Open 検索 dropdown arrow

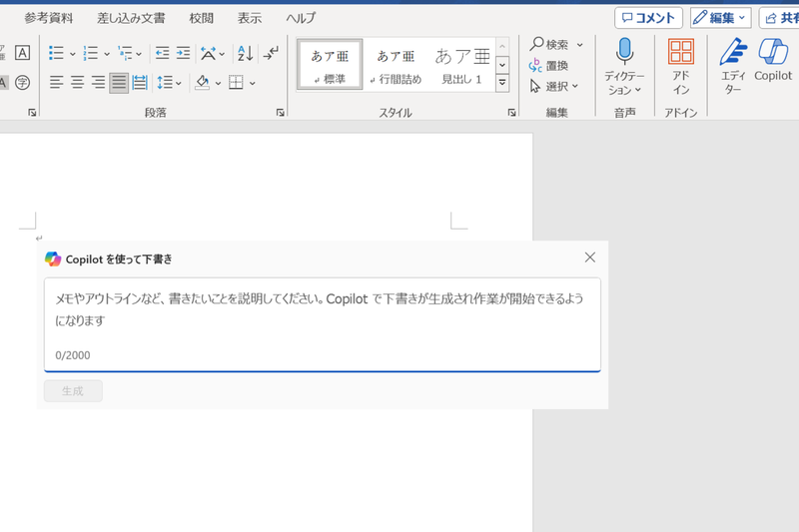pyautogui.click(x=580, y=45)
